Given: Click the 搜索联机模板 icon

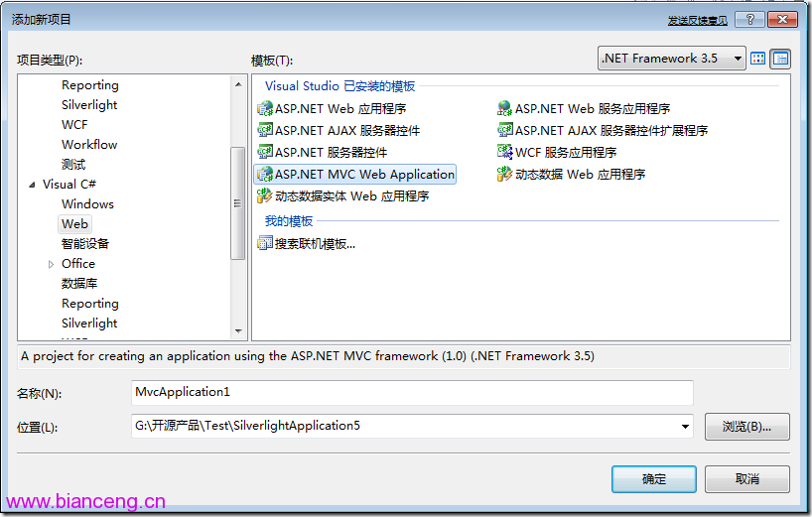Looking at the screenshot, I should pyautogui.click(x=265, y=243).
